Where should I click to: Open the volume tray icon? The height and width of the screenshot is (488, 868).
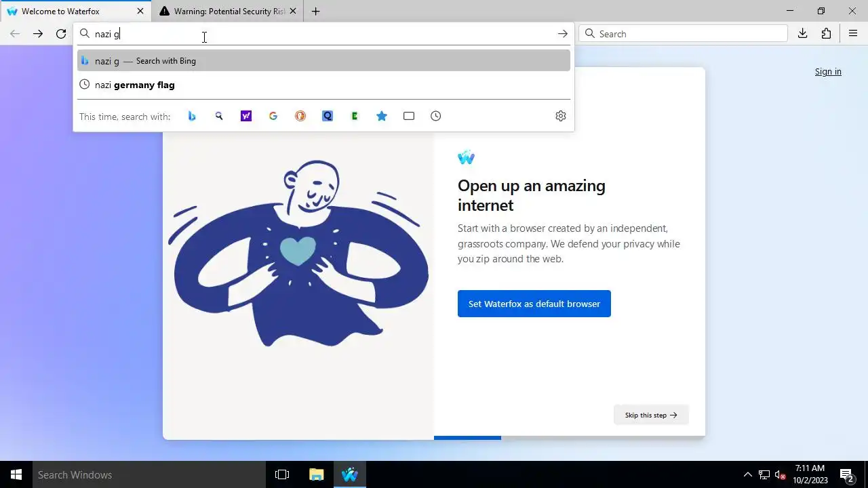point(780,474)
